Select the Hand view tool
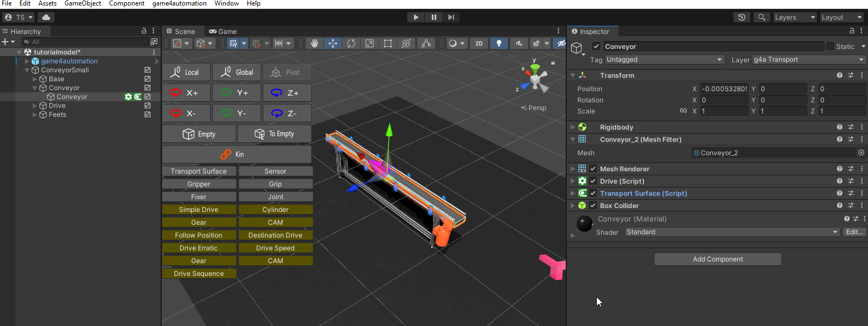The image size is (868, 326). tap(315, 43)
